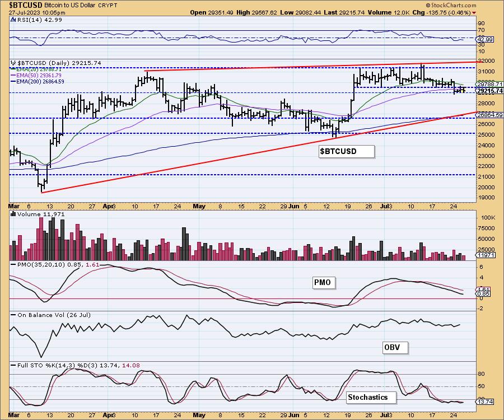Click the bold 29215.74 last-price axis tag
The image size is (504, 420).
pos(489,91)
